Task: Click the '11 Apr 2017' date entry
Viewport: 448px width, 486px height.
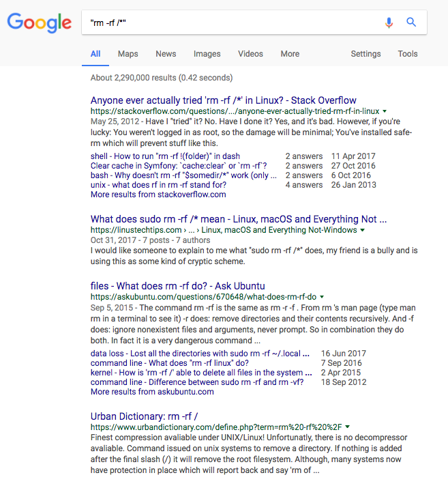Action: click(353, 156)
